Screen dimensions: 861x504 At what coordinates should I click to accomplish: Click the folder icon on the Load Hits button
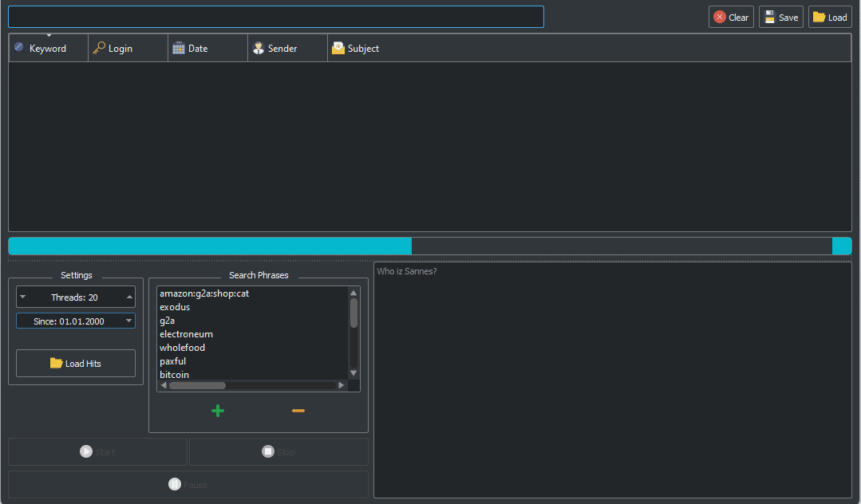pyautogui.click(x=55, y=363)
